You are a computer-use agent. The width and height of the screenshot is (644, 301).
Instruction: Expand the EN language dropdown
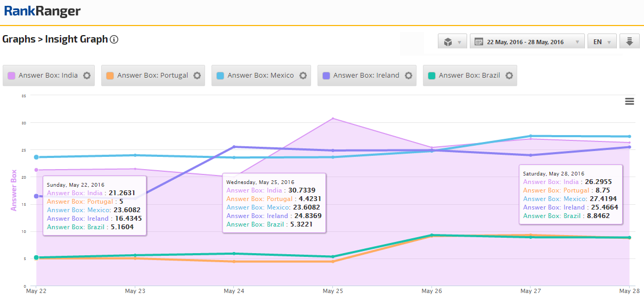point(602,41)
